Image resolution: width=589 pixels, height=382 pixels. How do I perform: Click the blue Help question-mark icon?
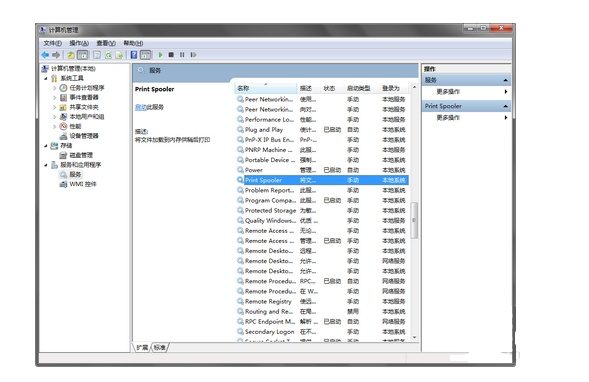pyautogui.click(x=134, y=55)
